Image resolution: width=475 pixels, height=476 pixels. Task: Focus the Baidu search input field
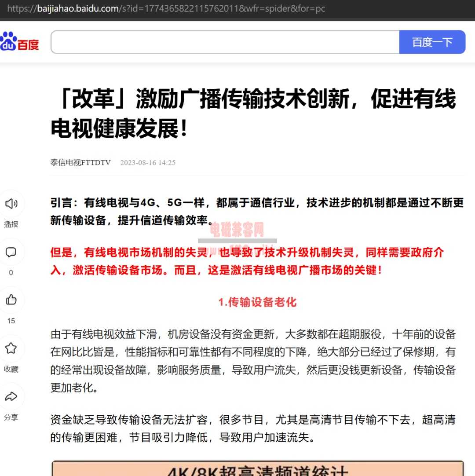click(x=225, y=42)
